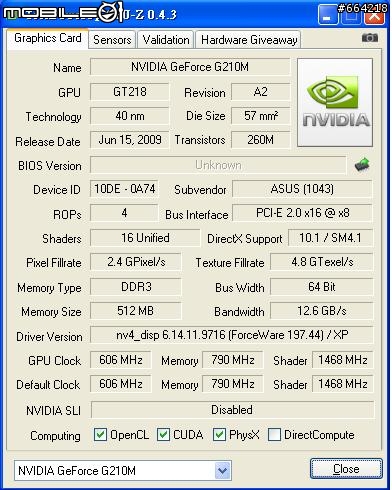Toggle the PhysX checkbox
Image resolution: width=392 pixels, height=490 pixels.
(x=219, y=435)
